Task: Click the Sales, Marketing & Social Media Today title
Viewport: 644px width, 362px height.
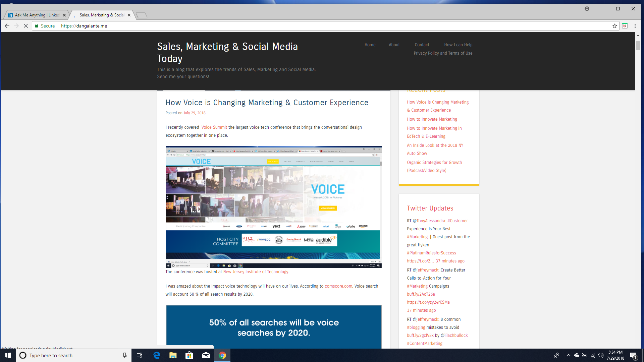Action: point(227,52)
